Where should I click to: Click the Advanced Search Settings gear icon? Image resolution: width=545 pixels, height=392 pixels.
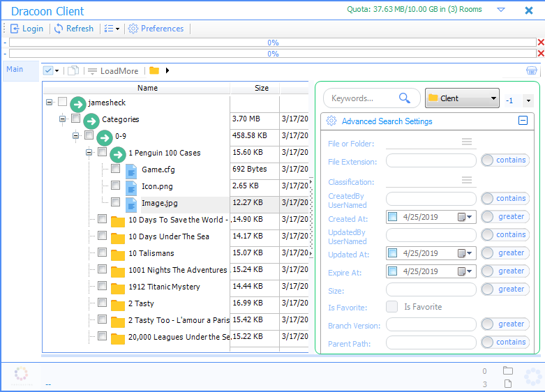click(x=331, y=121)
